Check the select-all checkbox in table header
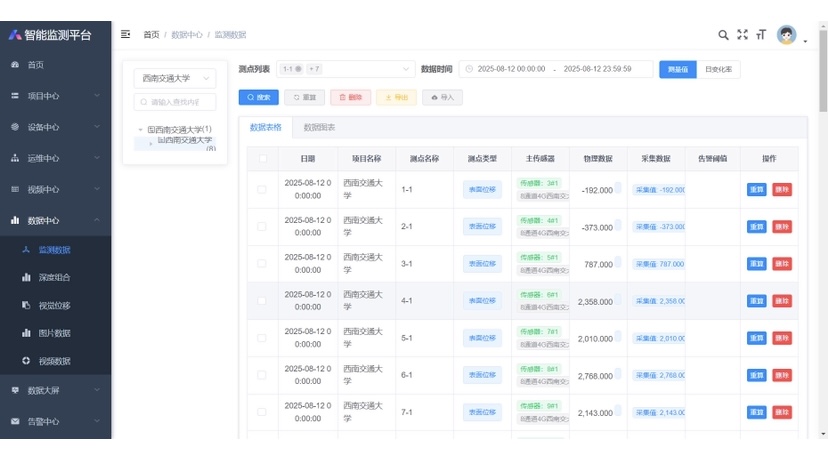The image size is (828, 454). (x=263, y=158)
